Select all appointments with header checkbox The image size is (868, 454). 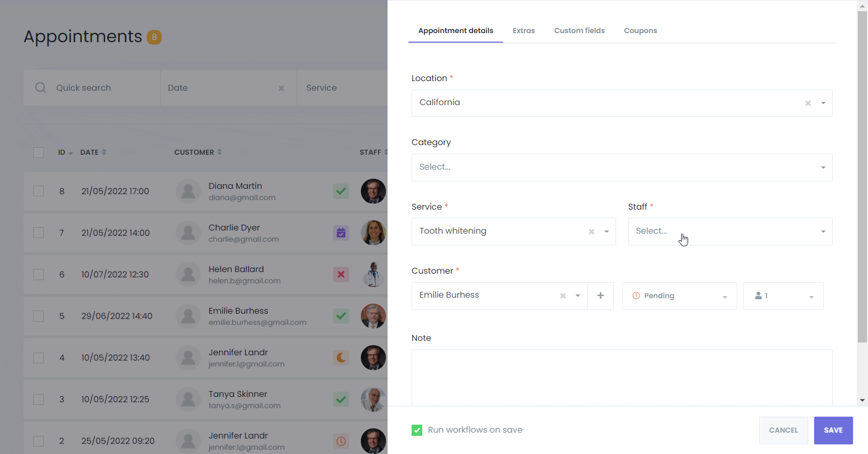38,153
